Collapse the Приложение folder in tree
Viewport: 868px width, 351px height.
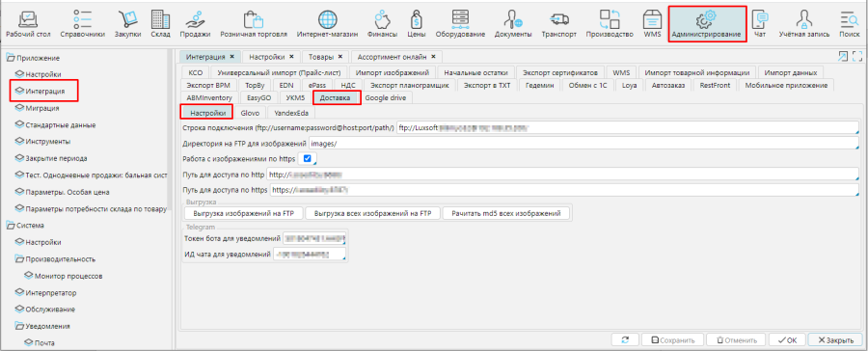point(10,58)
